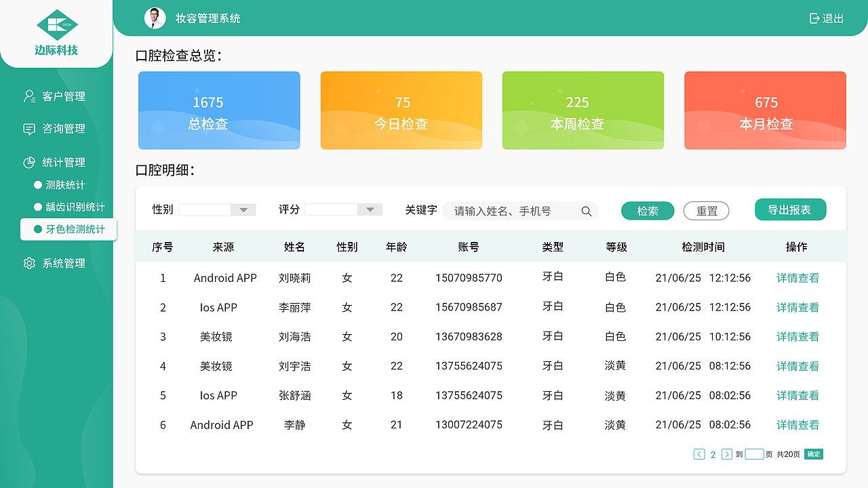The height and width of the screenshot is (488, 868).
Task: Click the magnifier icon in keyword search box
Action: pos(586,211)
